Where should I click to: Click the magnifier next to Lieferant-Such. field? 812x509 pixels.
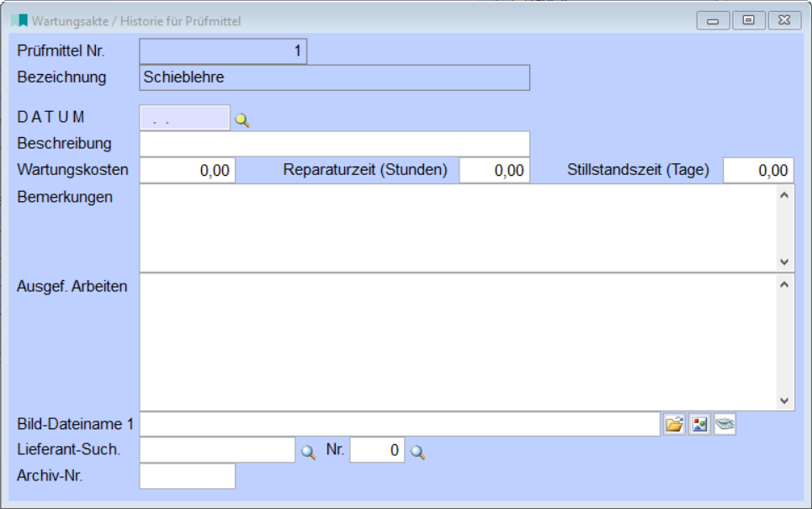tap(309, 453)
